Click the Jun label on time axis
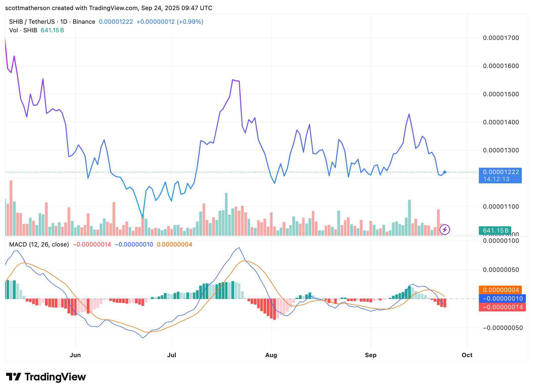The width and height of the screenshot is (533, 392). point(75,355)
